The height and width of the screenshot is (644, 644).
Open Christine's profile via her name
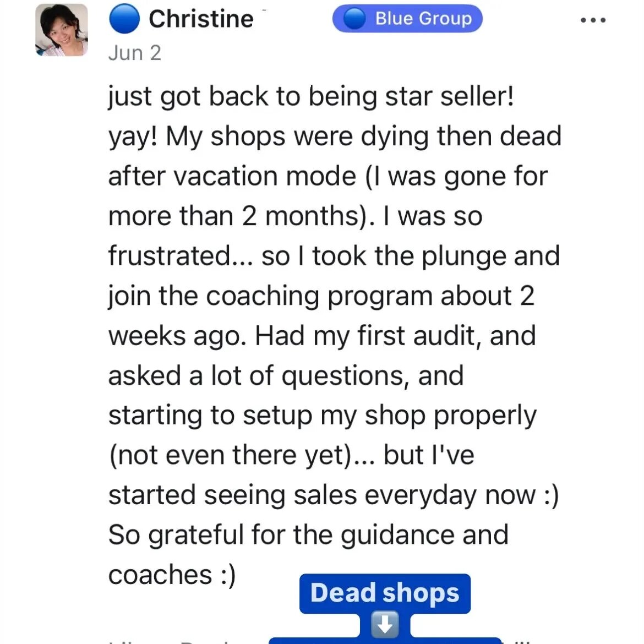(201, 19)
